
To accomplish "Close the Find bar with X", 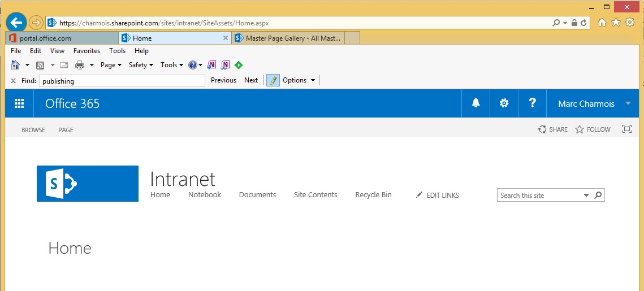I will click(x=13, y=80).
